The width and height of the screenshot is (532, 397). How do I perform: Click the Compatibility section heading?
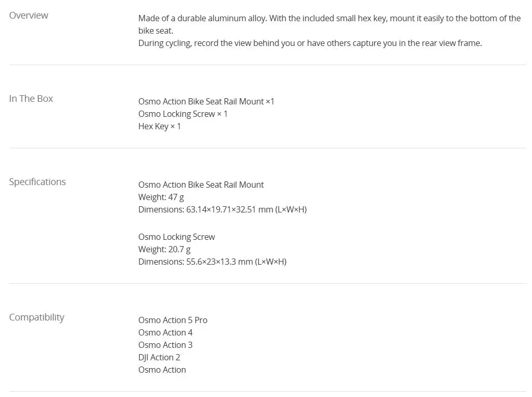[x=37, y=317]
